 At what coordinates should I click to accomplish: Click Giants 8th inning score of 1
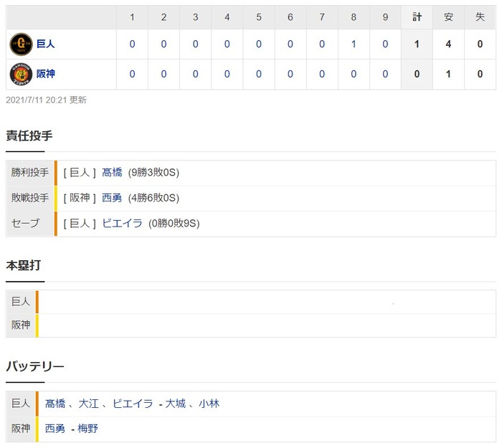click(354, 44)
